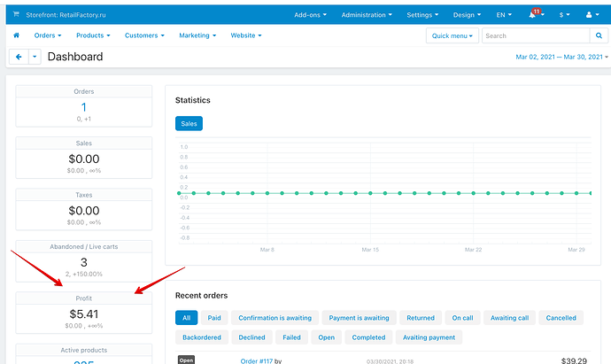611x364 pixels.
Task: Filter orders by Confirmation is awaiting
Action: pyautogui.click(x=275, y=318)
